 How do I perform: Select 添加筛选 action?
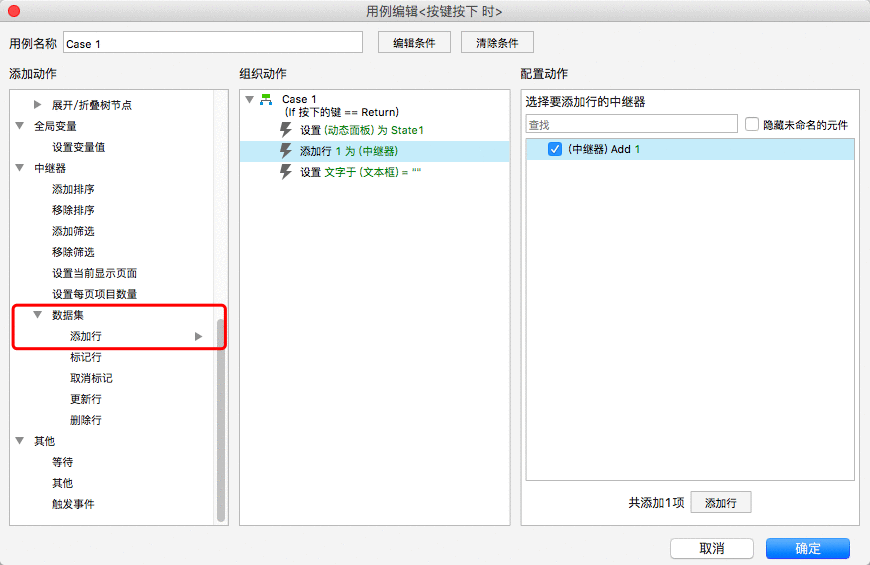[73, 231]
